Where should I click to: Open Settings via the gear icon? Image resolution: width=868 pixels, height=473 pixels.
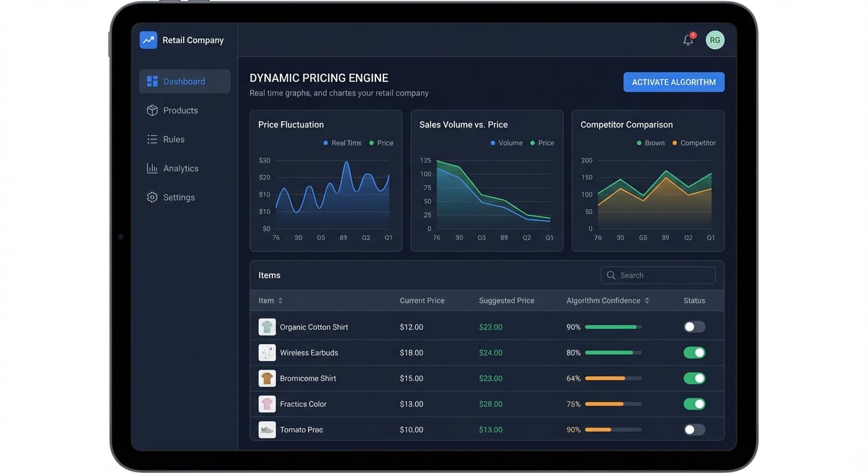pyautogui.click(x=152, y=197)
